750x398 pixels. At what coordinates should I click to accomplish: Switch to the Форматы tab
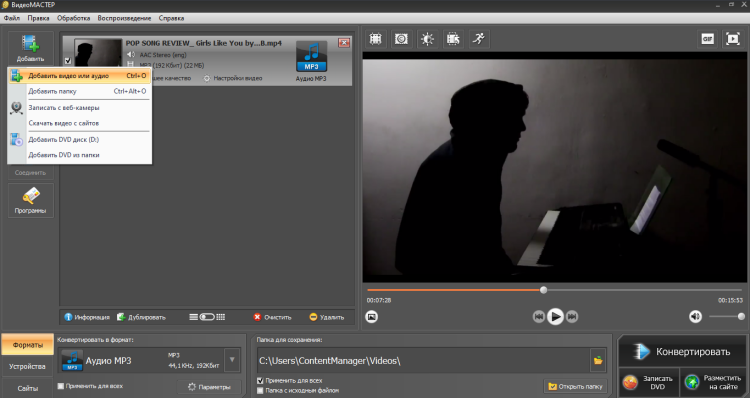pos(27,344)
